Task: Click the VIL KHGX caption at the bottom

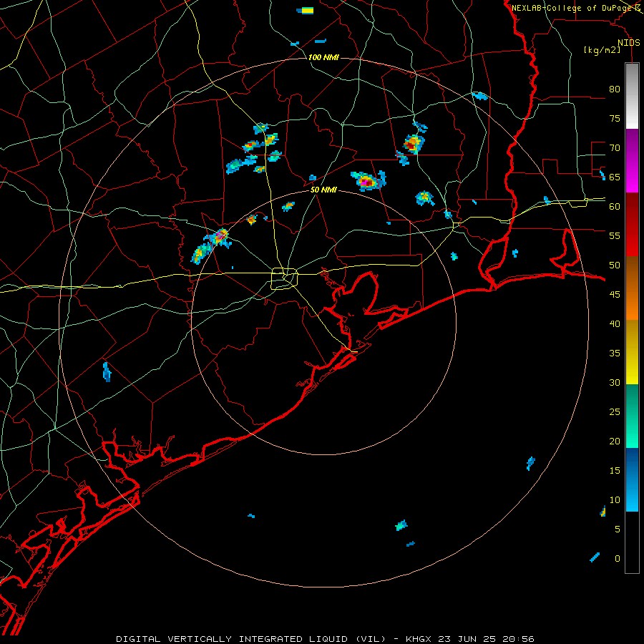Action: [x=325, y=639]
